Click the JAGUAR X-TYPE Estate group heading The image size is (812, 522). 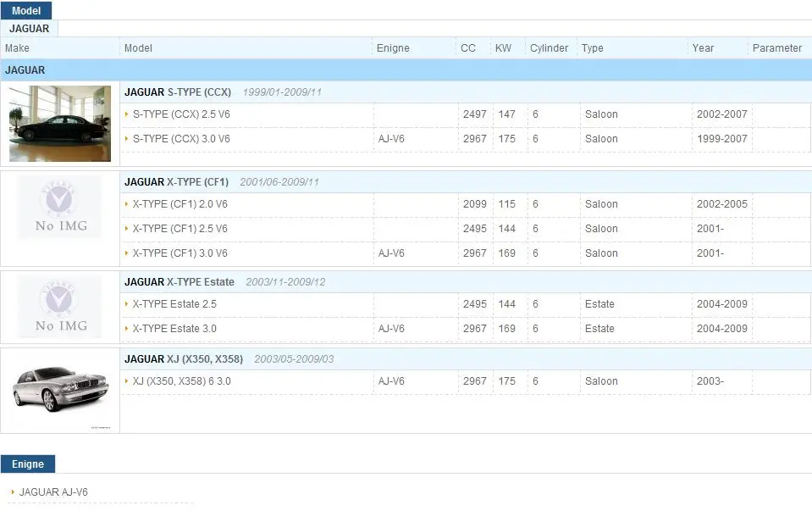click(x=180, y=282)
